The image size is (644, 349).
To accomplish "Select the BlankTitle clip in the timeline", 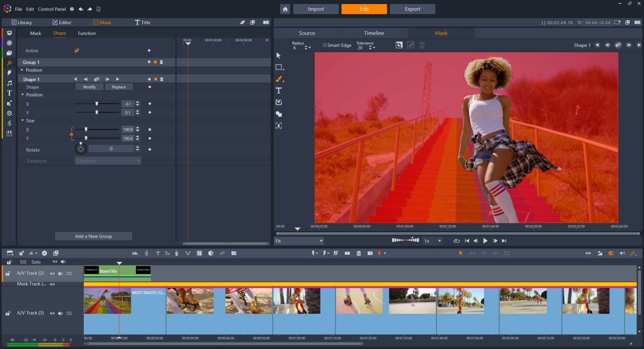I will (107, 270).
